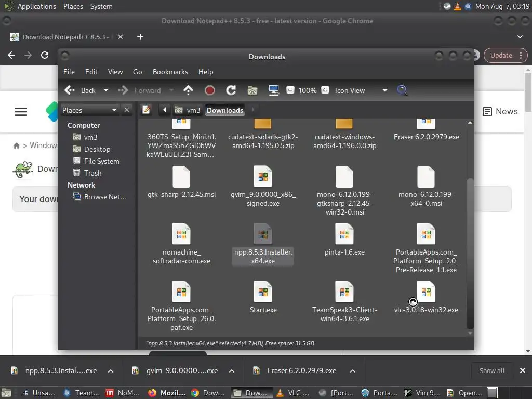Open the Edit menu
This screenshot has height=399, width=532.
pos(91,72)
